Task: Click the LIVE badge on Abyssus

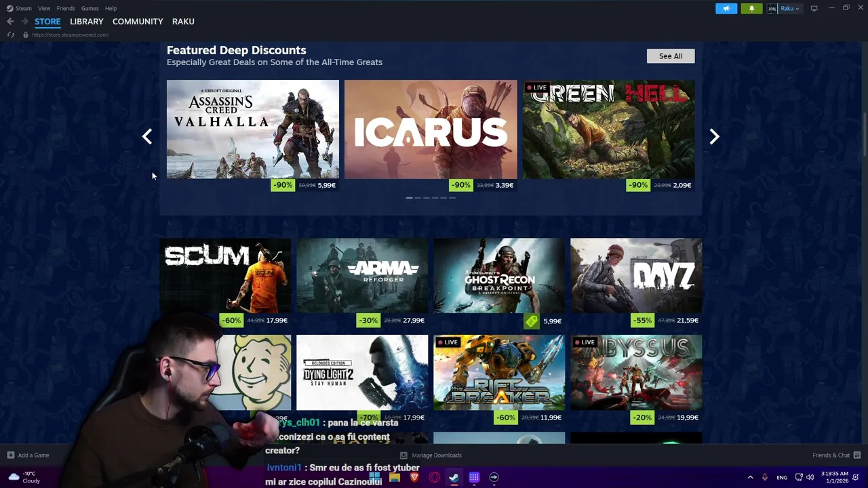Action: coord(585,342)
